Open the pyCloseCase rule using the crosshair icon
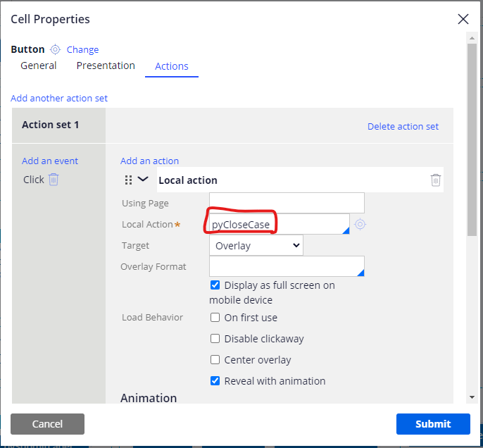Viewport: 483px width, 448px height. [x=360, y=224]
